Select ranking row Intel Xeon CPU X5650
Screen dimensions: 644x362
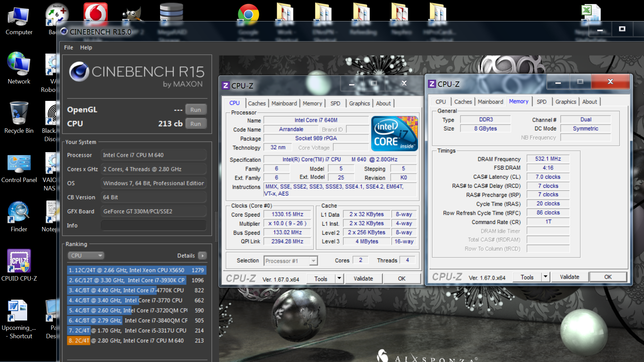(137, 270)
